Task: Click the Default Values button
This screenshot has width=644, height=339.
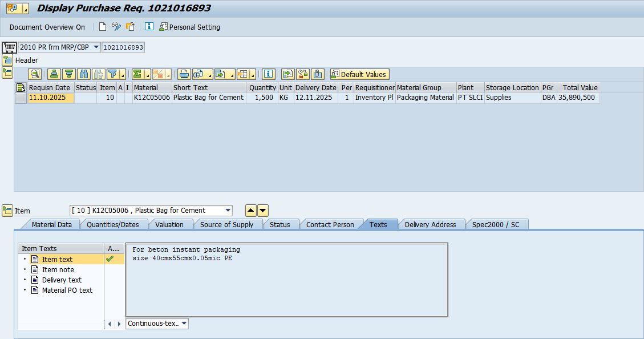Action: 359,74
